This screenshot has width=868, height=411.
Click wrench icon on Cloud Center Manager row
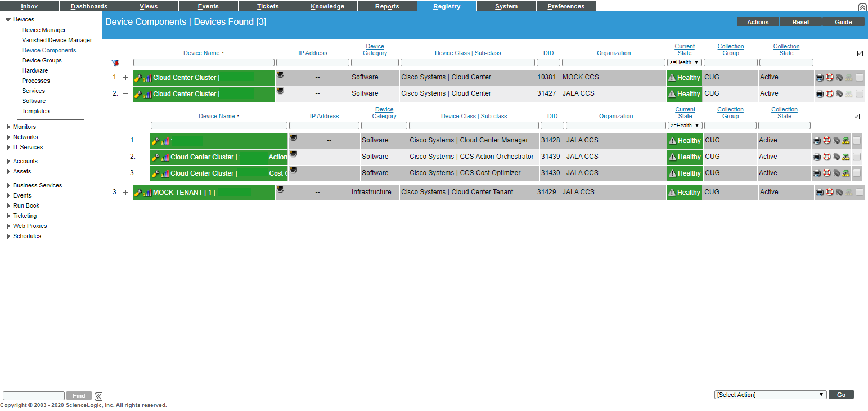pos(155,141)
